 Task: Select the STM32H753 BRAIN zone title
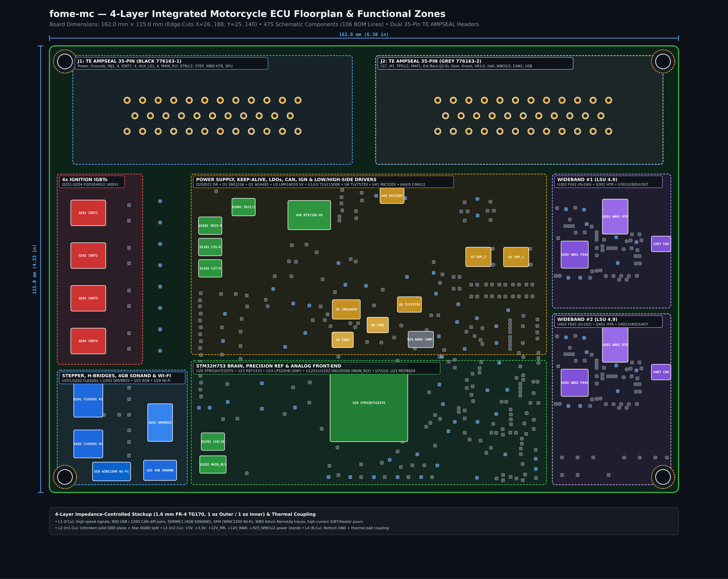click(x=268, y=366)
